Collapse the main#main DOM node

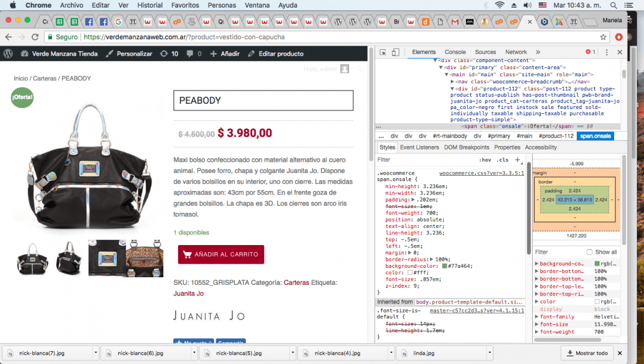(x=447, y=75)
